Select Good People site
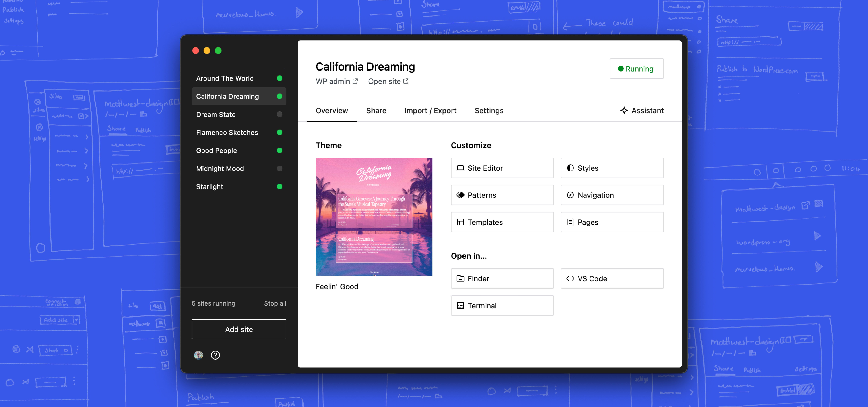This screenshot has width=868, height=407. click(239, 150)
